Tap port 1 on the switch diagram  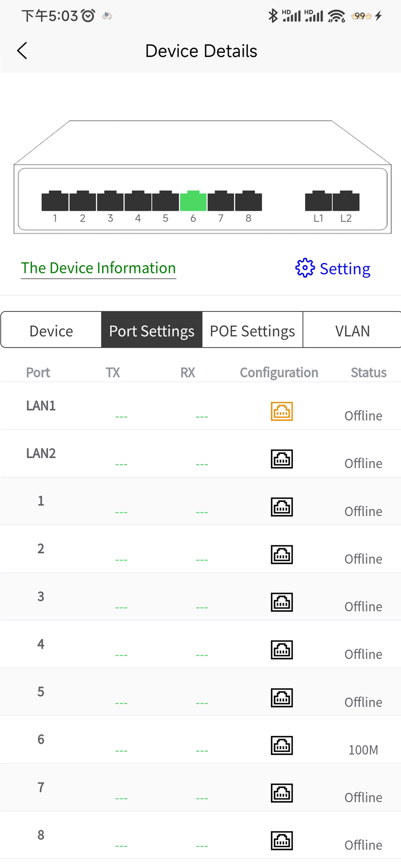point(55,201)
